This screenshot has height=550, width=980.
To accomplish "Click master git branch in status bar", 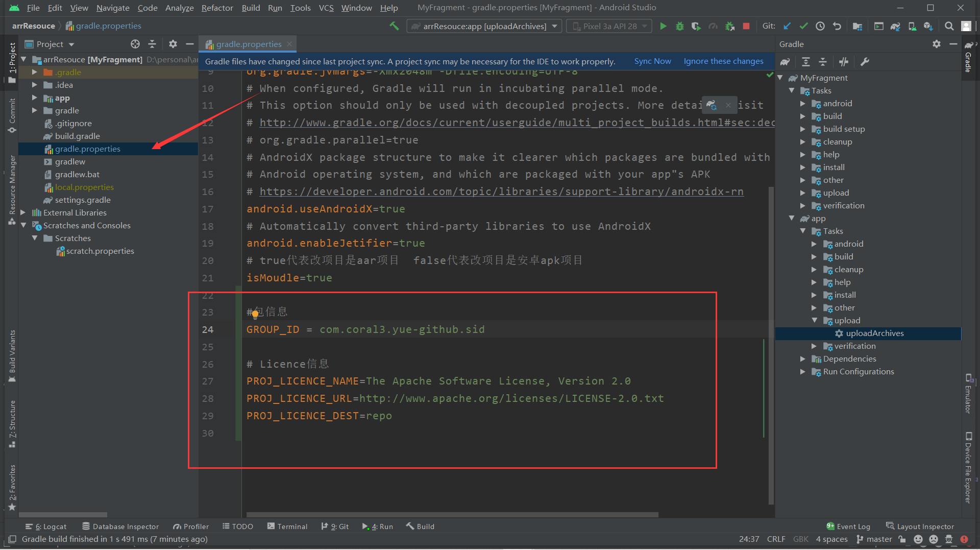I will (x=874, y=539).
